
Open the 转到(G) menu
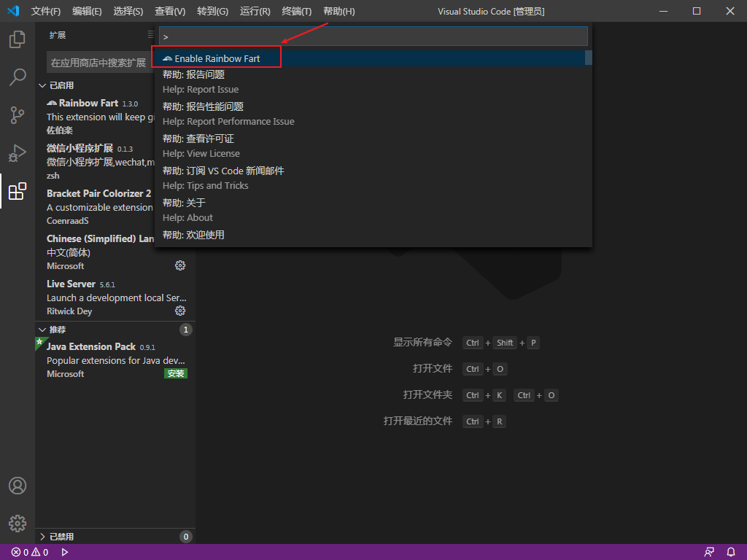click(212, 11)
